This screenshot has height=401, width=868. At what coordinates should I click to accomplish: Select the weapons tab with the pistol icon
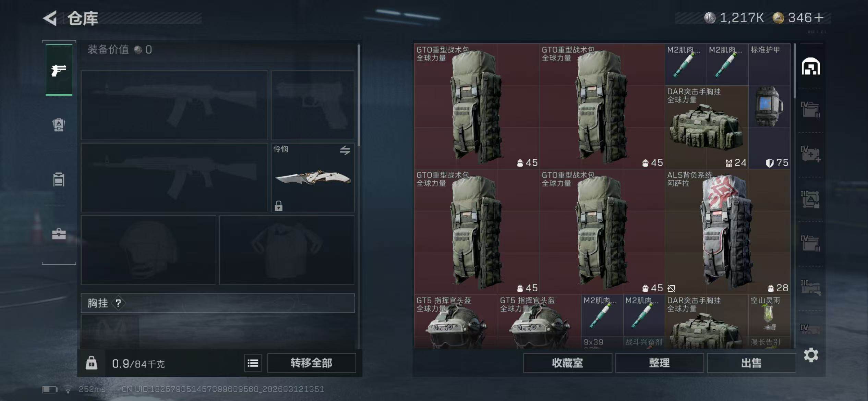pyautogui.click(x=59, y=70)
